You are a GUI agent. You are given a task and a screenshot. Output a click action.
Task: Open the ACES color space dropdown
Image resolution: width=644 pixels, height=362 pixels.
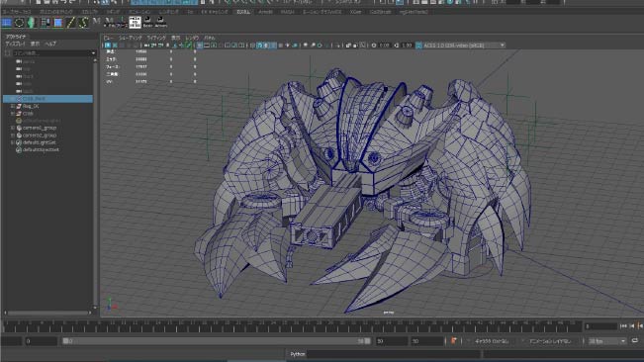[464, 45]
